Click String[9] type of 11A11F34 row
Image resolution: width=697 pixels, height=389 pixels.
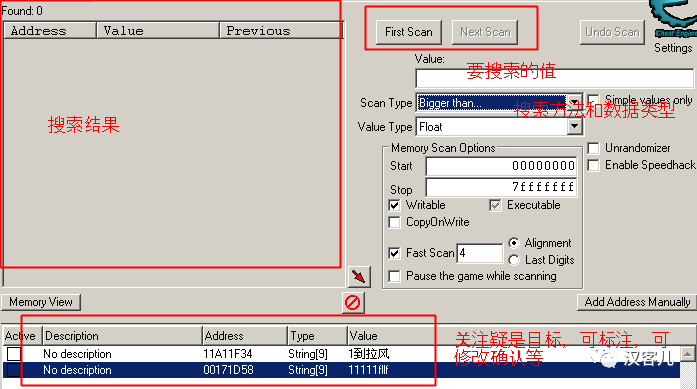[308, 354]
